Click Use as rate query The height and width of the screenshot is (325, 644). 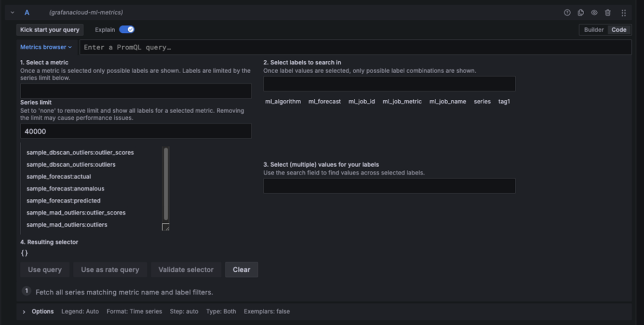(110, 269)
